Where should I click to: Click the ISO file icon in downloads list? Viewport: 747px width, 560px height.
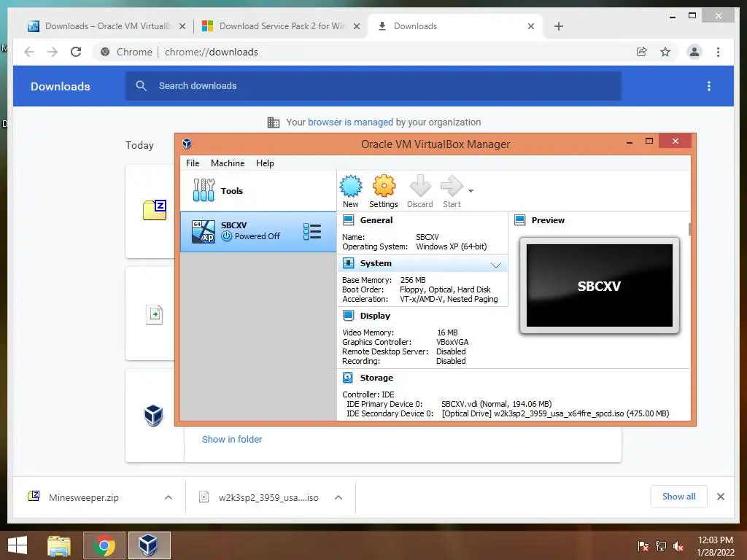155,314
